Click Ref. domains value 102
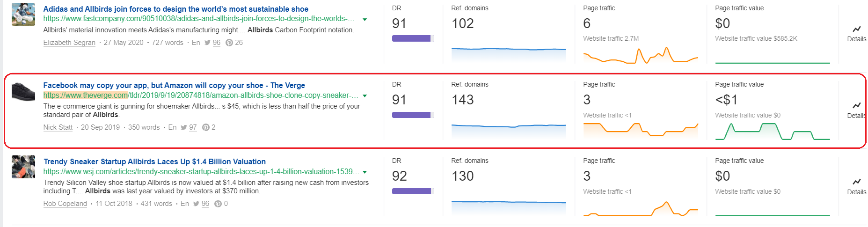This screenshot has width=868, height=227. click(x=463, y=23)
